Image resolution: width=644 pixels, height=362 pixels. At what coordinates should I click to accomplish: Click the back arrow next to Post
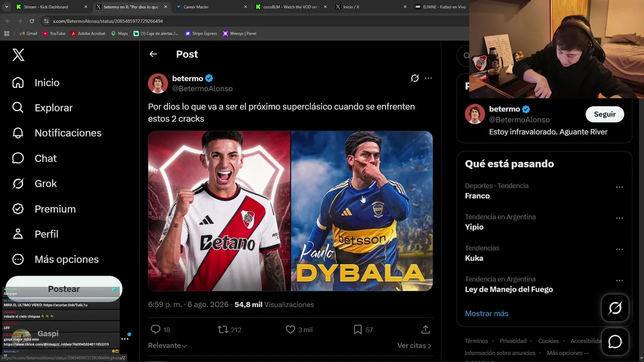[x=153, y=54]
